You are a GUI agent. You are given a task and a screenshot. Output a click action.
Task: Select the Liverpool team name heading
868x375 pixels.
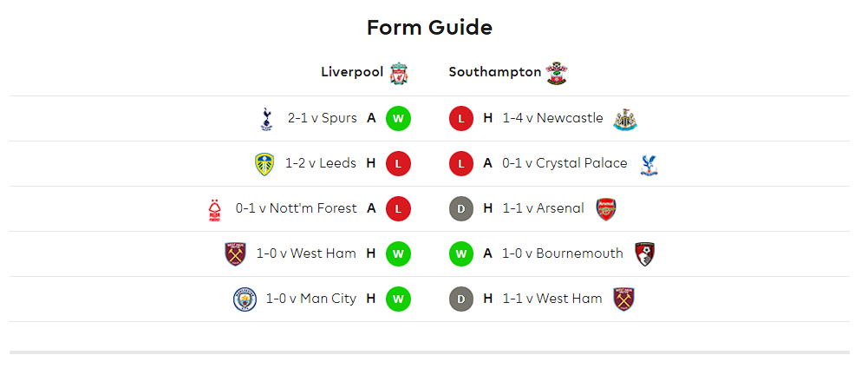[x=352, y=72]
